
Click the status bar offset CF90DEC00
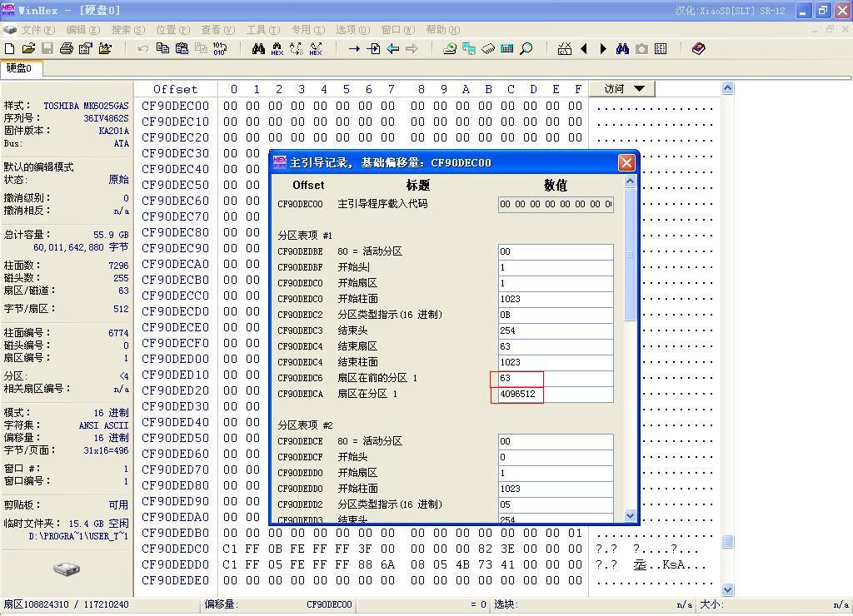pyautogui.click(x=329, y=604)
